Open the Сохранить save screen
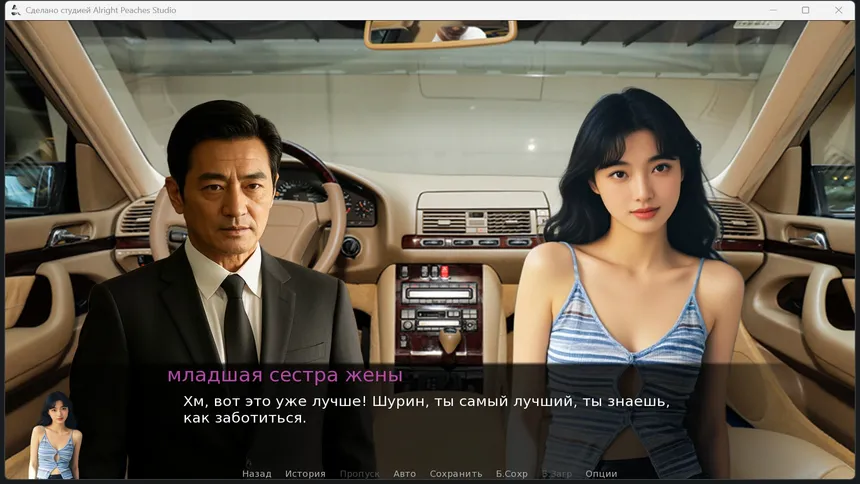The width and height of the screenshot is (860, 484). (456, 474)
